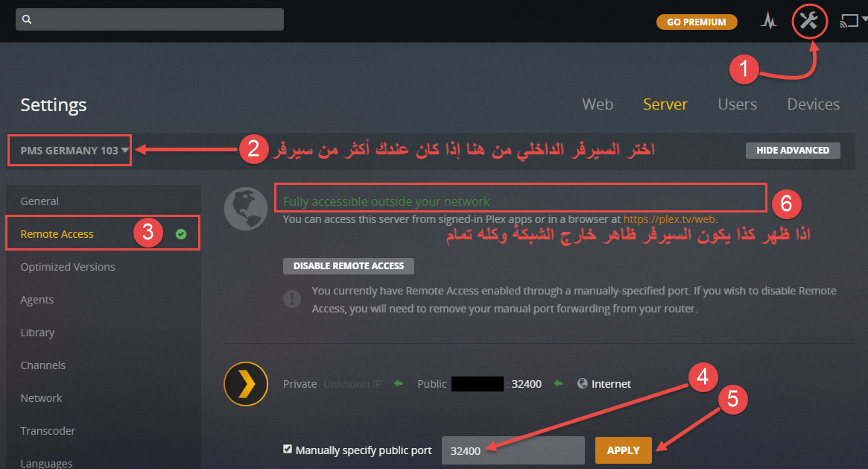Toggle Manually specify public port checkbox
The image size is (868, 469).
tap(288, 449)
